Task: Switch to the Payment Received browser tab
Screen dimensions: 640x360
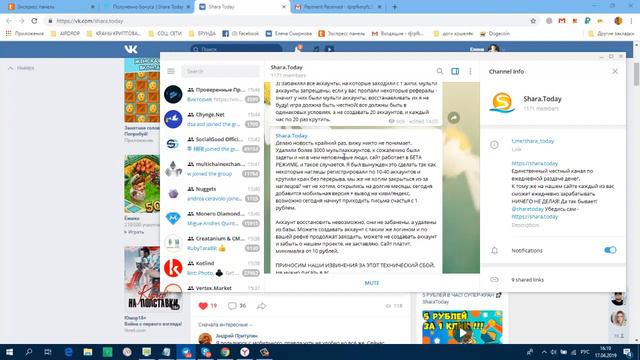Action: click(x=338, y=7)
